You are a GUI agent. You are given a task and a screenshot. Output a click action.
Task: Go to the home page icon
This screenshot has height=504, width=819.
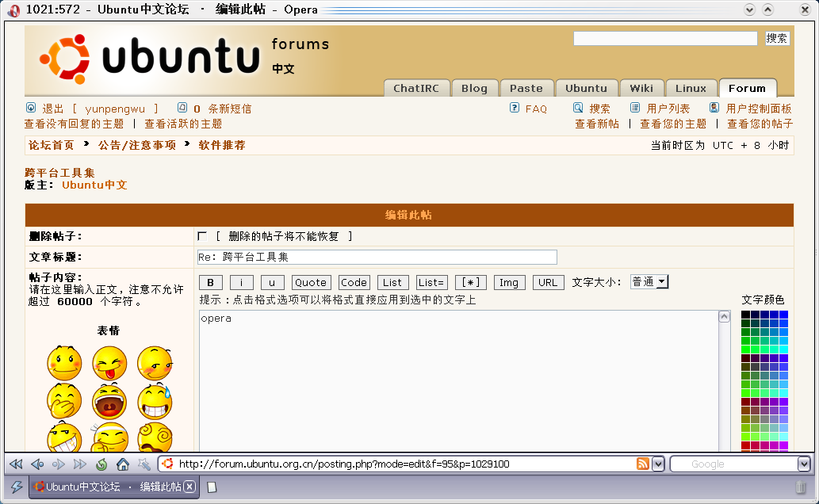[x=123, y=464]
